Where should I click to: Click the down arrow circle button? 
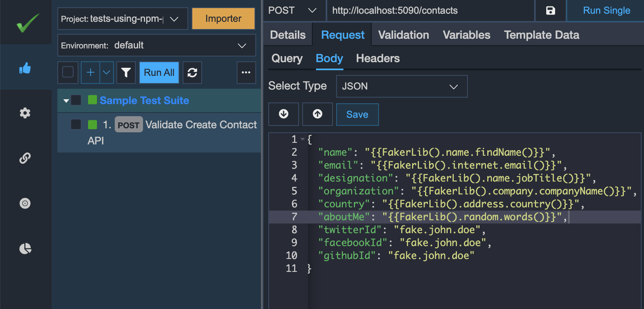coord(284,114)
